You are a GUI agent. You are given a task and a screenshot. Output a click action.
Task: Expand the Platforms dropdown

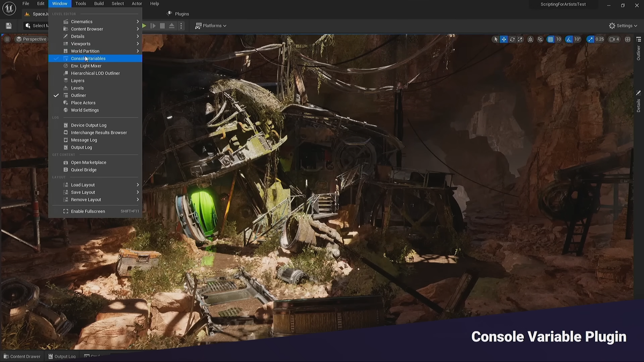(x=211, y=26)
